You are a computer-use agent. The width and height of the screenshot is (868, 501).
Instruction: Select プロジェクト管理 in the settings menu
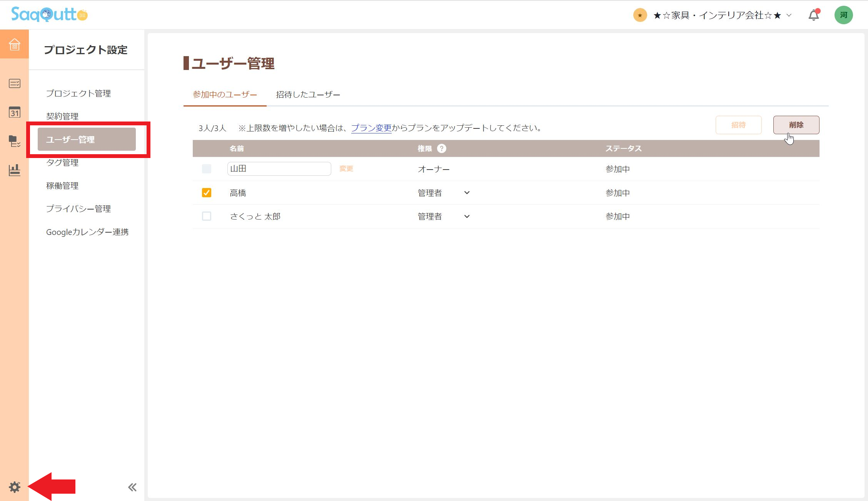point(79,93)
